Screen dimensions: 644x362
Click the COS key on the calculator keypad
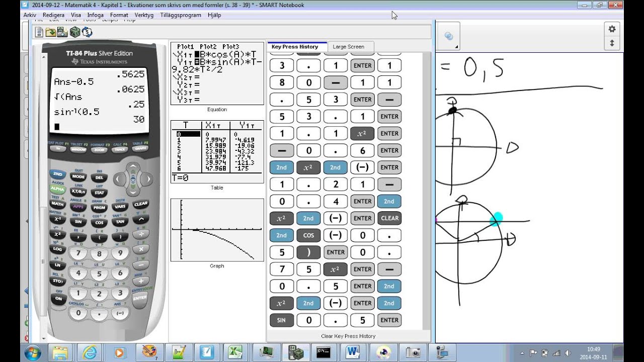click(99, 222)
